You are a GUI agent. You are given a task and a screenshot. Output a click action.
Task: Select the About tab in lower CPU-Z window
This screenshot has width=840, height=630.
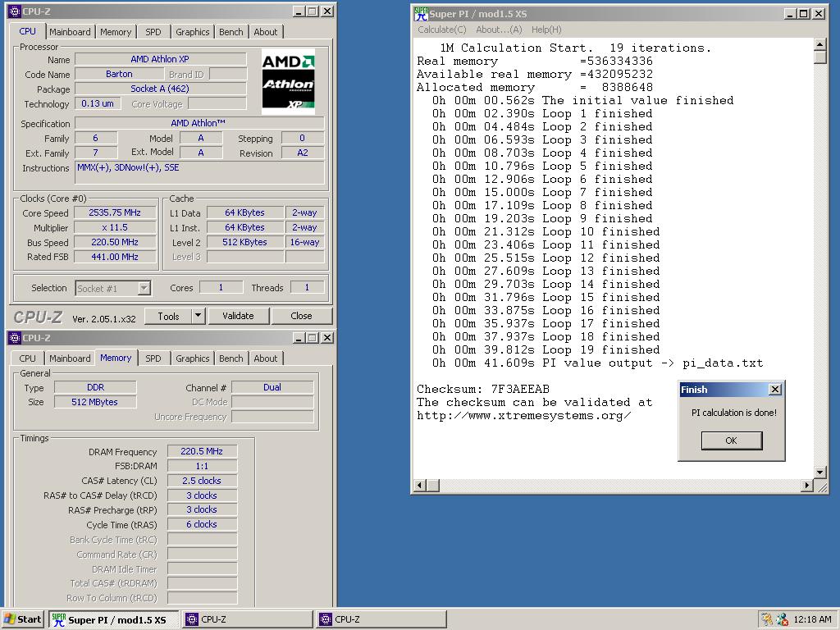266,358
